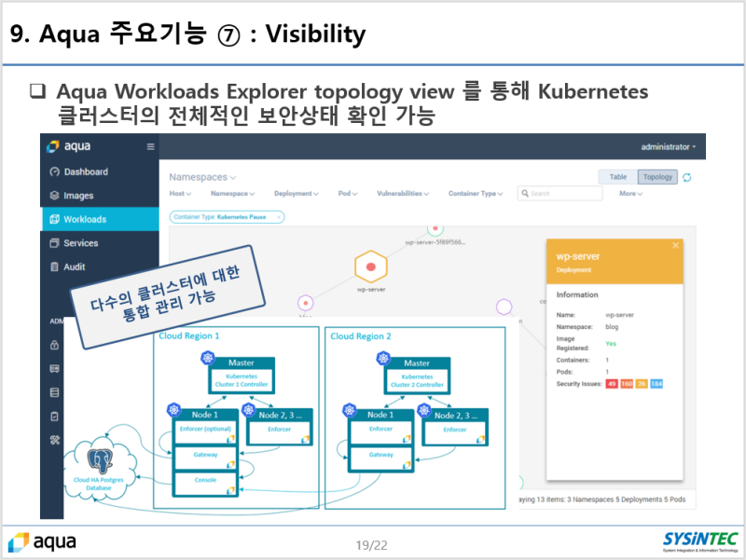Expand the Vulnerabilities filter

pos(403,194)
